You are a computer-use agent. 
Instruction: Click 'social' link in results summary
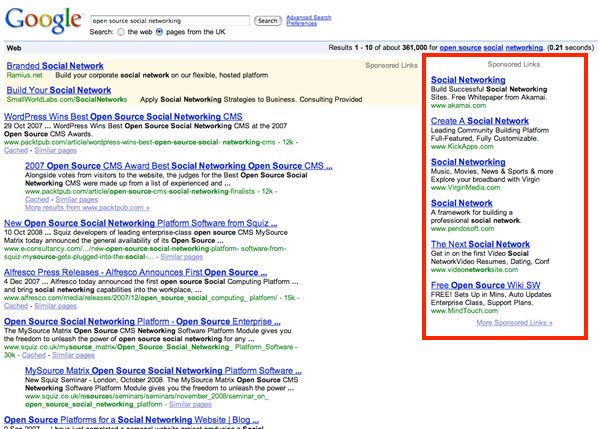493,48
